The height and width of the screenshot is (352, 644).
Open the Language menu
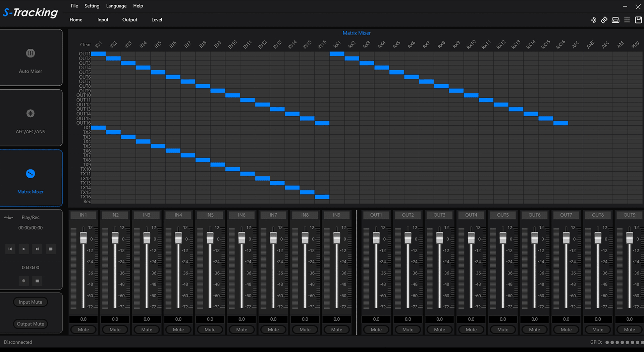click(x=116, y=6)
